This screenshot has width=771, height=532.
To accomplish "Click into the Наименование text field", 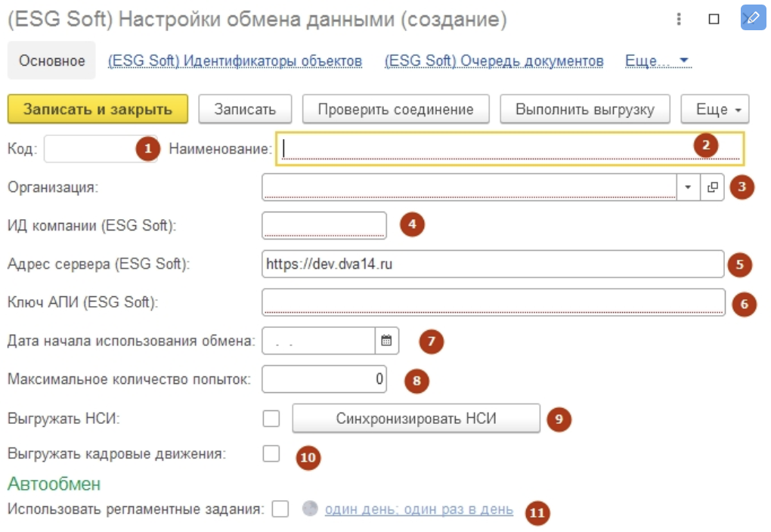I will point(510,148).
